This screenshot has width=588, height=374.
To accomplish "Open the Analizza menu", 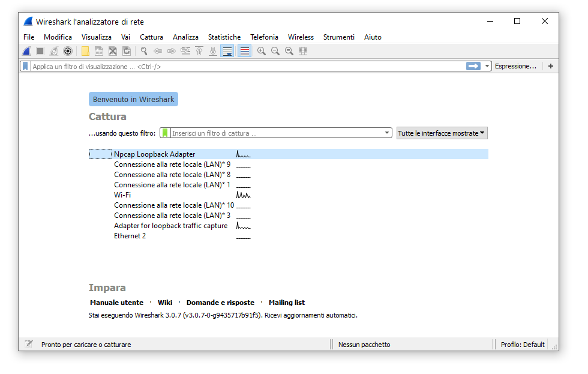I will tap(185, 37).
